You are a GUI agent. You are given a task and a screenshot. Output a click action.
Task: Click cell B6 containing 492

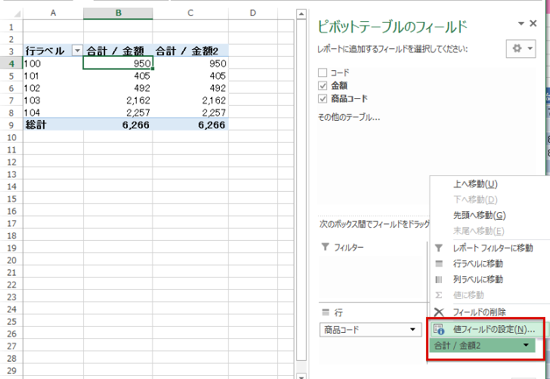click(x=118, y=88)
